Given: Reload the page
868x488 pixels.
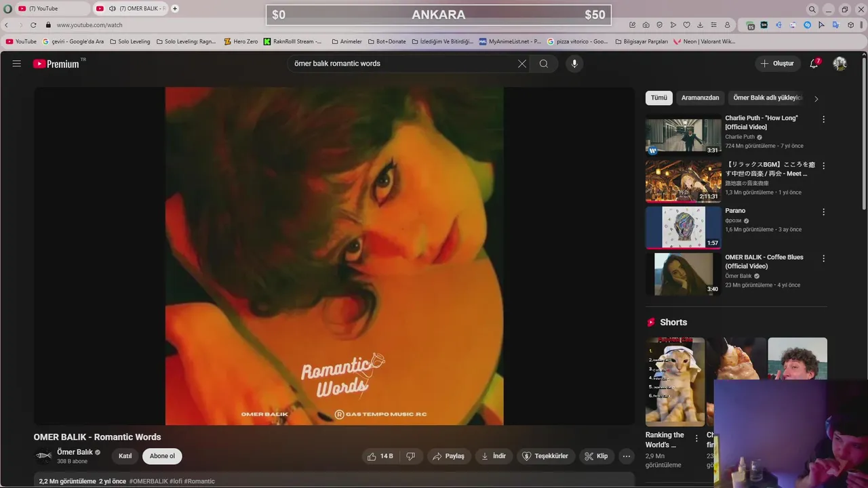Looking at the screenshot, I should point(33,25).
